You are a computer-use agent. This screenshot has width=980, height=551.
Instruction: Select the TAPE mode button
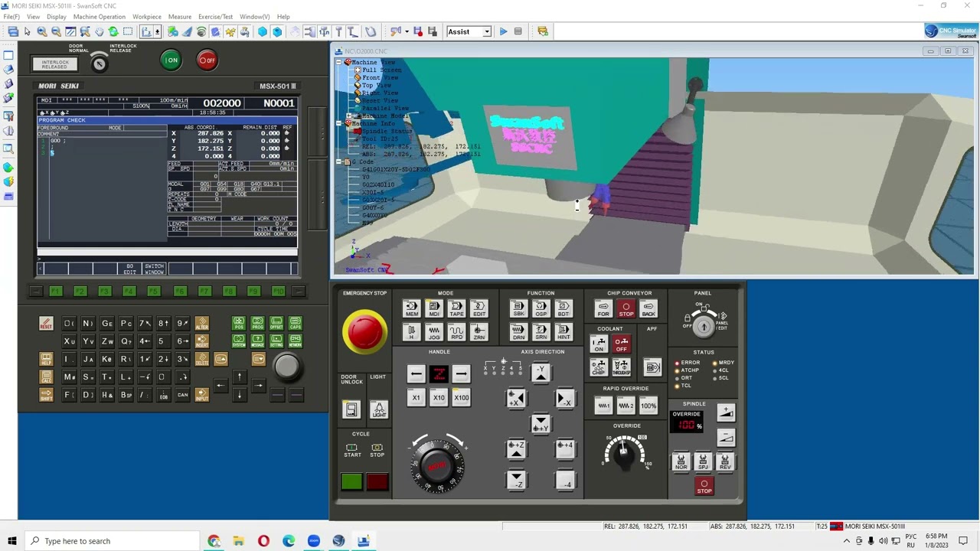[x=456, y=309]
